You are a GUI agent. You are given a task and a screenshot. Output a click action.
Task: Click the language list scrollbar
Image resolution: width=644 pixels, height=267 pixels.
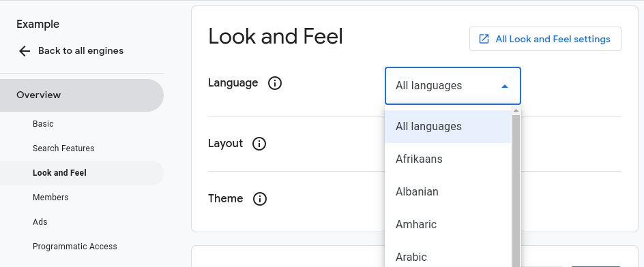pyautogui.click(x=516, y=189)
